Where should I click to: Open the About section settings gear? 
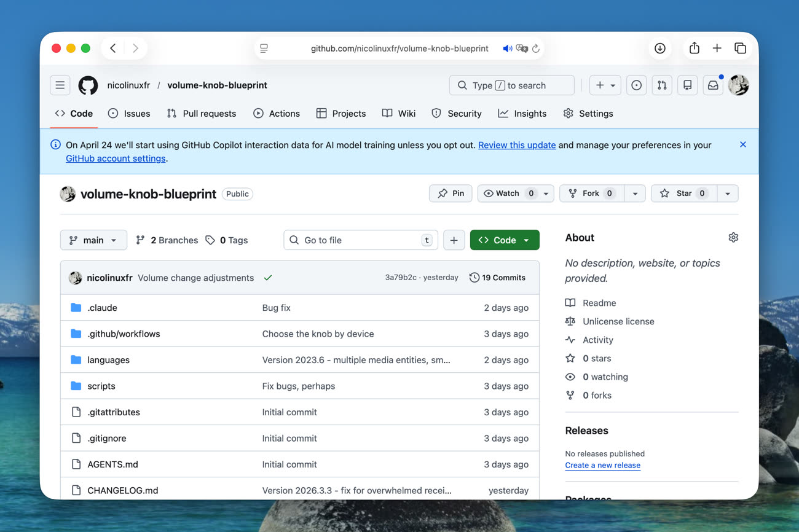point(733,238)
